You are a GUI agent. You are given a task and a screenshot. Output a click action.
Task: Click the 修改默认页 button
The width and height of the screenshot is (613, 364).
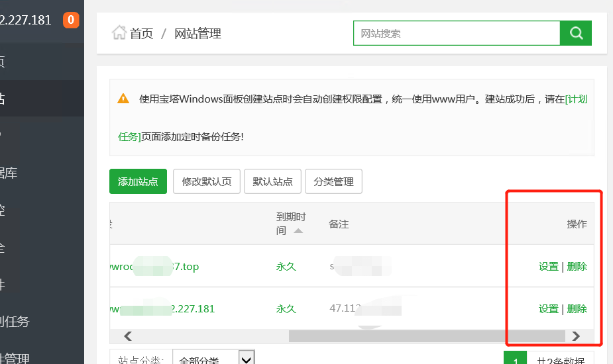206,181
